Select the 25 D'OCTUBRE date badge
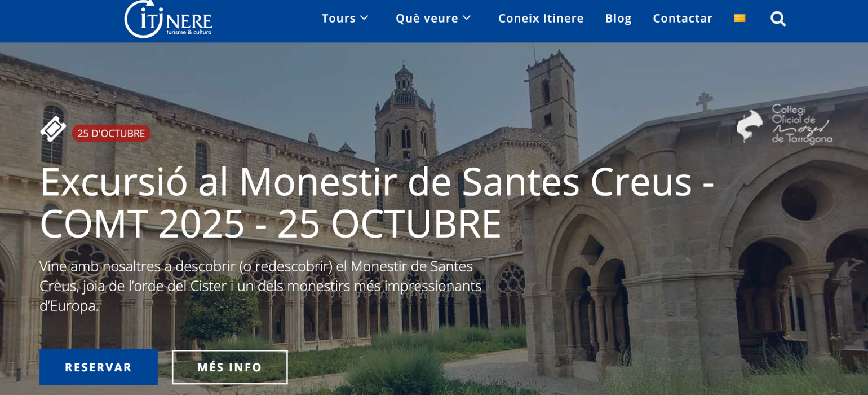Image resolution: width=868 pixels, height=395 pixels. [111, 133]
